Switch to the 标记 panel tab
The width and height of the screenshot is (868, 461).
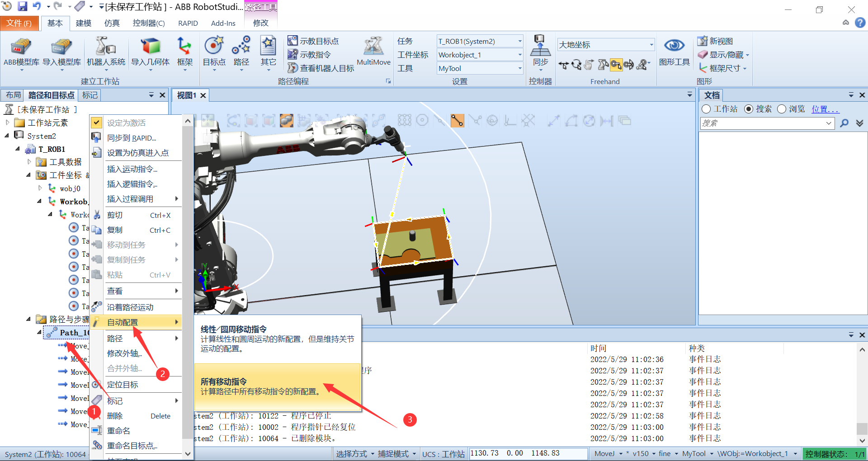click(90, 95)
